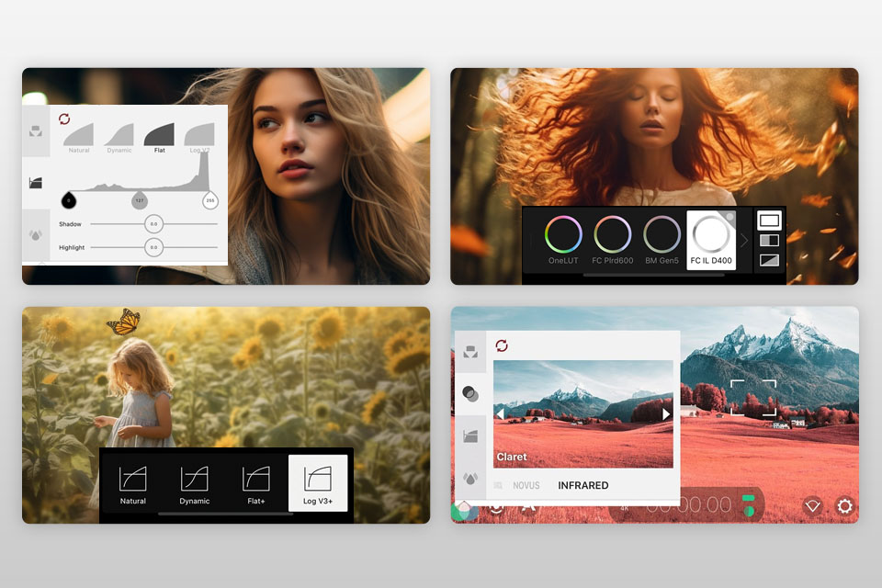882x588 pixels.
Task: Pick the Natural curve in the dark strip
Action: click(132, 484)
